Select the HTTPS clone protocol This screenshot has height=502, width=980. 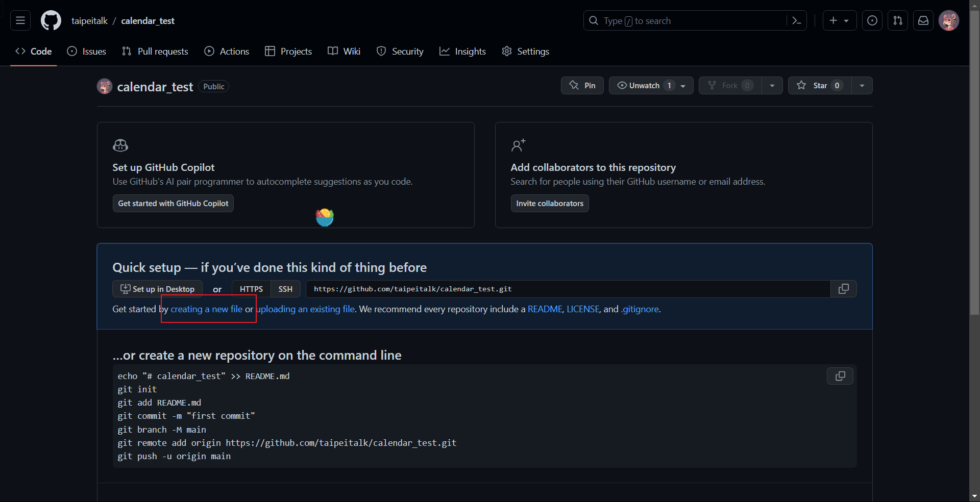click(251, 289)
